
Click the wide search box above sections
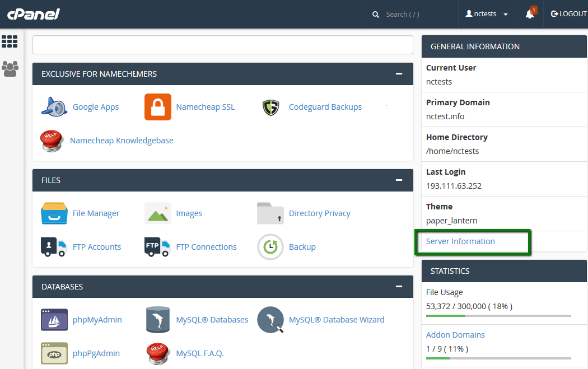coord(223,45)
